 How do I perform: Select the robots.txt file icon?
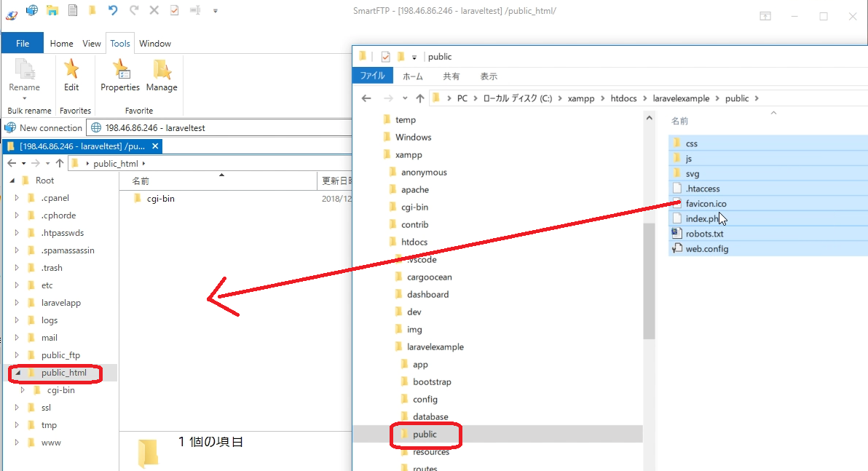676,234
